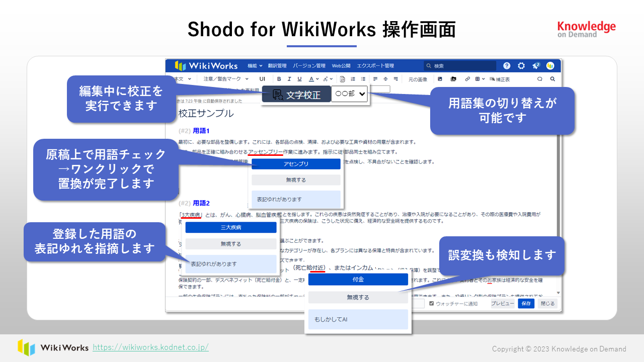Open the エクスポート管理 menu
Viewport: 644px width, 362px height.
pyautogui.click(x=375, y=66)
